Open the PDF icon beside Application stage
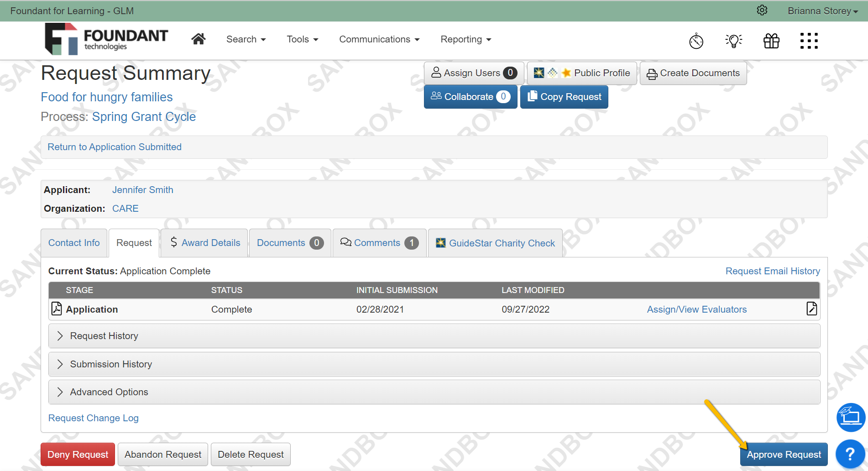 [x=56, y=309]
